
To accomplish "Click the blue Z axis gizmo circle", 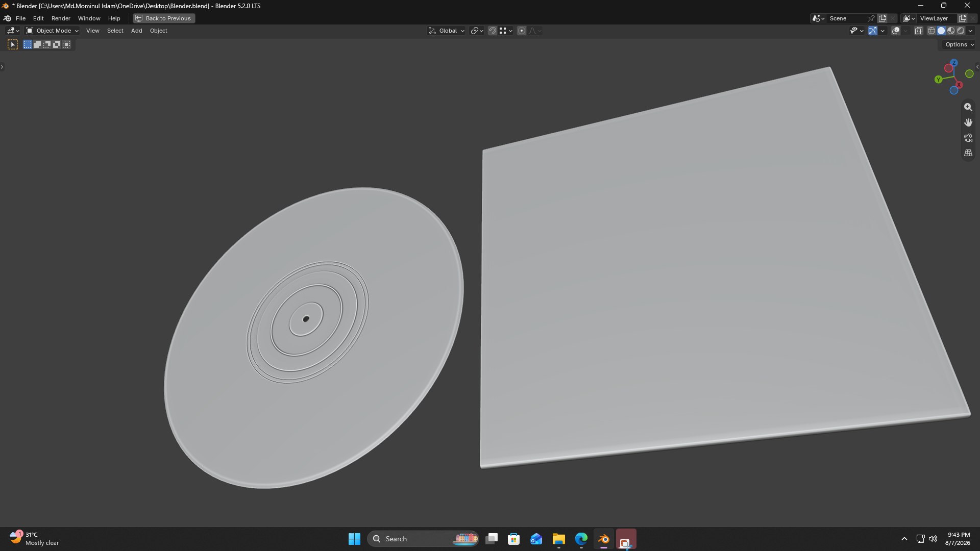I will [954, 63].
